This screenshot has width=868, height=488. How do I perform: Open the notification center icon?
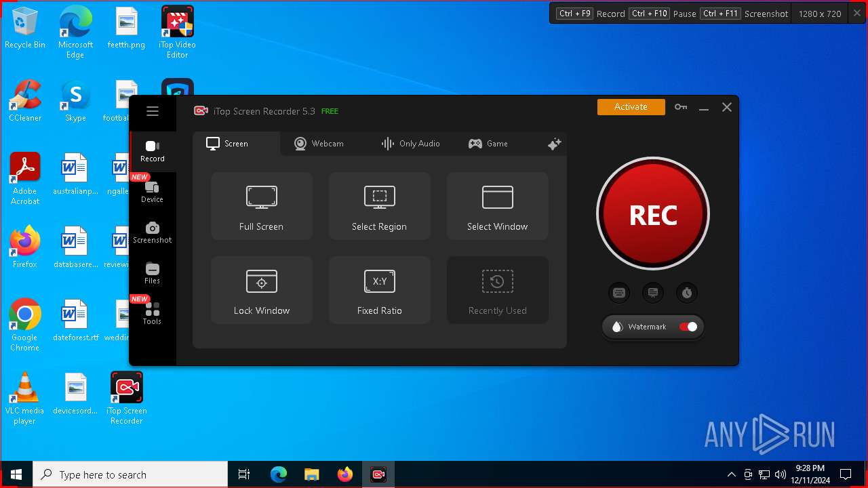tap(846, 474)
